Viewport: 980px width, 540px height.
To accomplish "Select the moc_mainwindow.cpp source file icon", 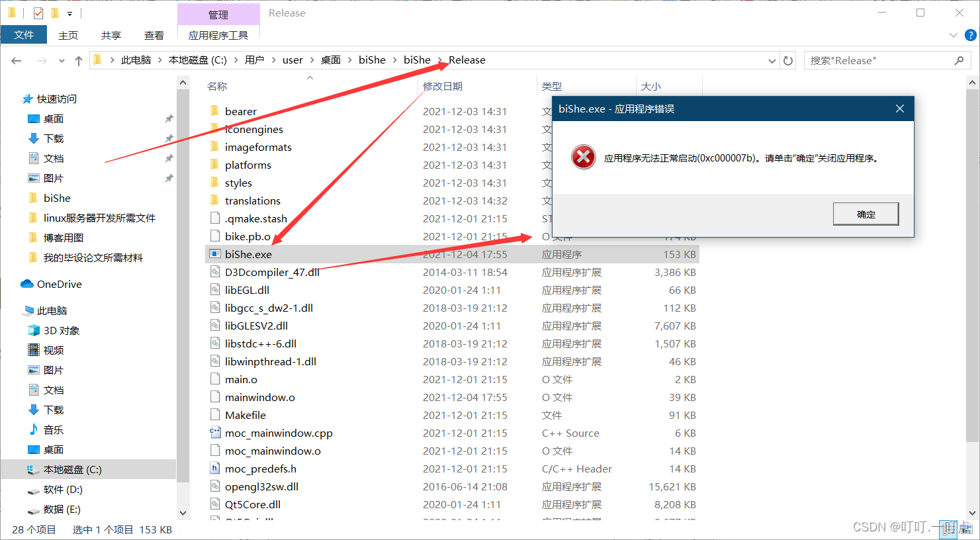I will pos(214,433).
